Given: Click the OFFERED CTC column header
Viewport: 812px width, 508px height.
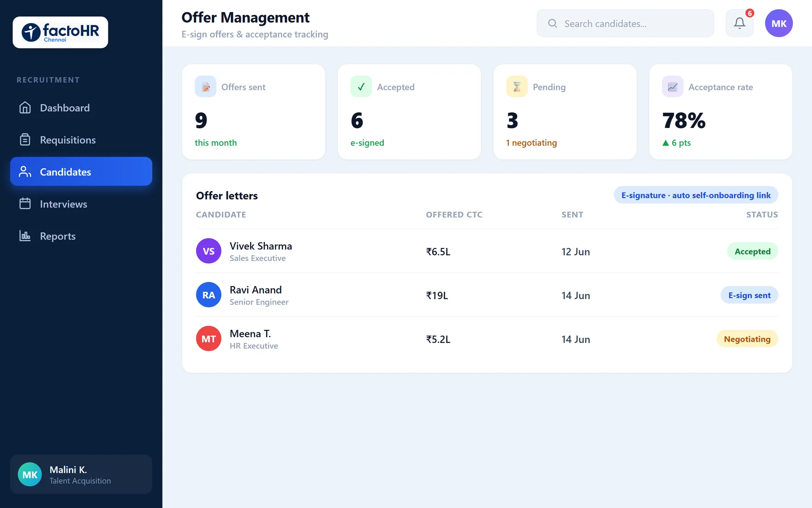Looking at the screenshot, I should pyautogui.click(x=454, y=215).
